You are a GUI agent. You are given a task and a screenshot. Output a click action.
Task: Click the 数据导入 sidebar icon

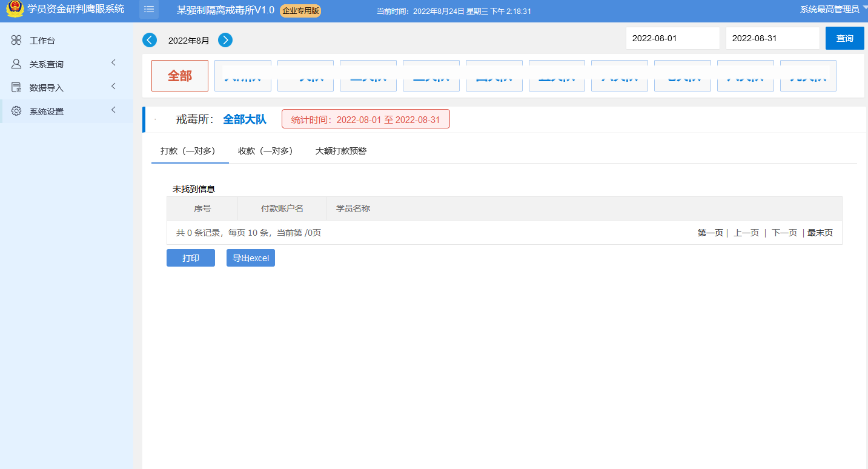coord(16,87)
